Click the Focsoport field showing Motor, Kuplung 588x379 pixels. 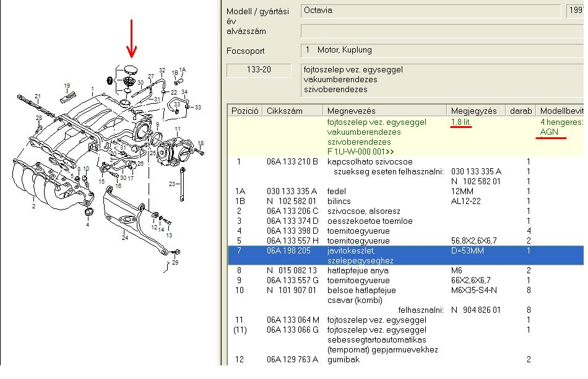click(x=443, y=50)
